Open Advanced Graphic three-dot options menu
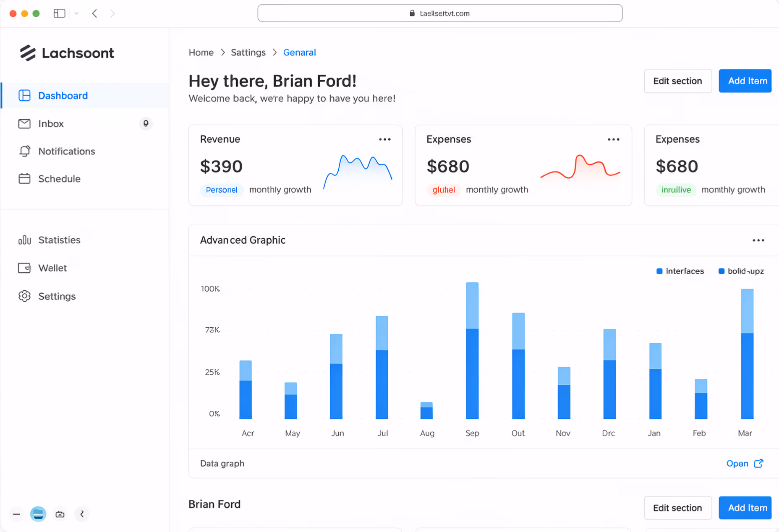 click(758, 240)
